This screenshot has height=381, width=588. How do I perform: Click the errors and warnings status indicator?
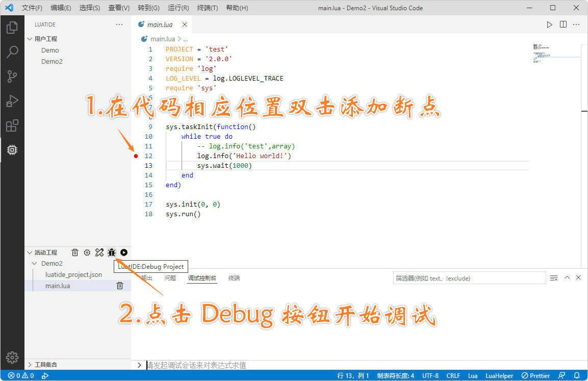click(21, 376)
